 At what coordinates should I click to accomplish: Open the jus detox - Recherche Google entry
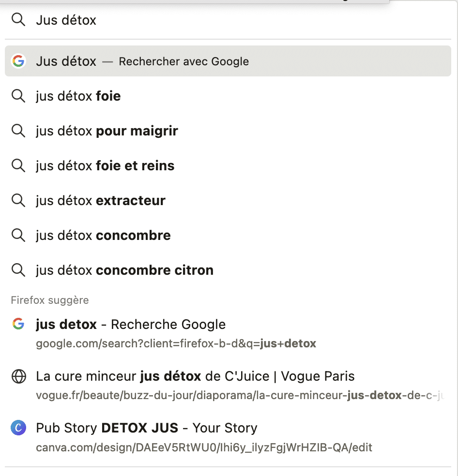click(x=131, y=325)
